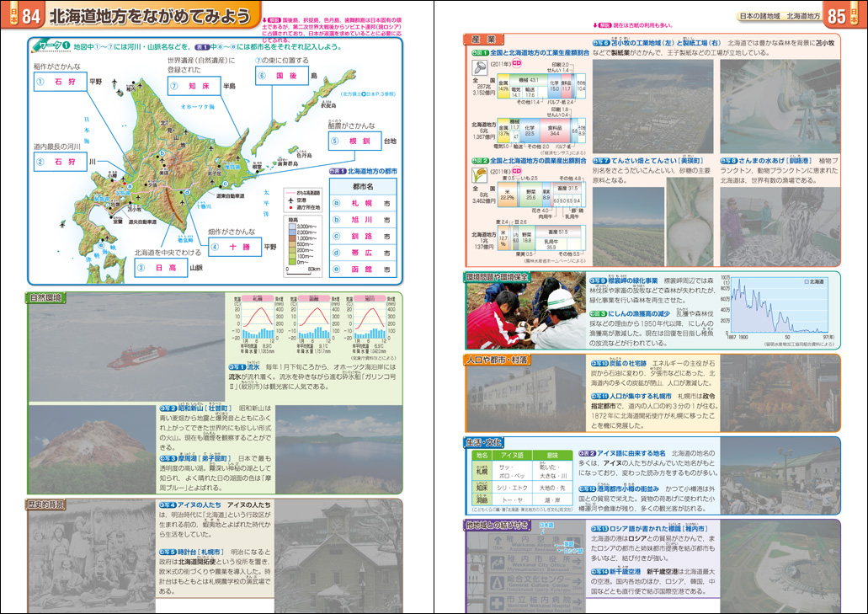This screenshot has height=614, width=868.
Task: Click the 旭川 climate graph
Action: click(x=370, y=324)
